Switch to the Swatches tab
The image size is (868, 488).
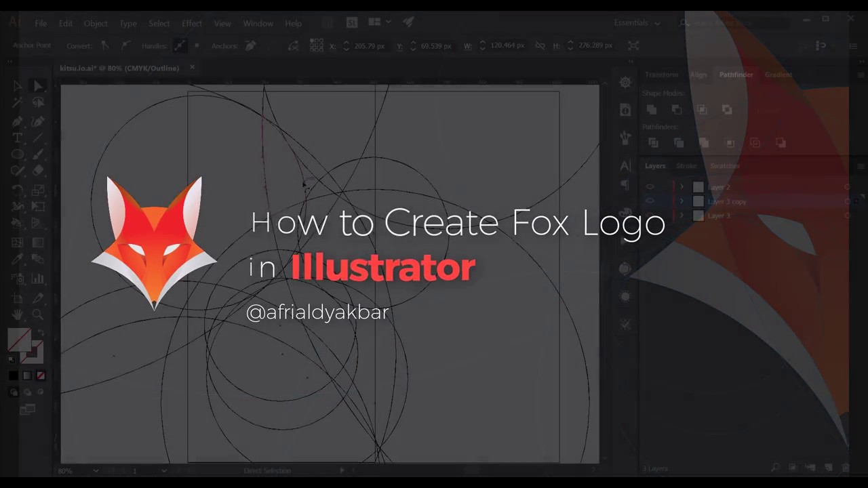point(724,166)
